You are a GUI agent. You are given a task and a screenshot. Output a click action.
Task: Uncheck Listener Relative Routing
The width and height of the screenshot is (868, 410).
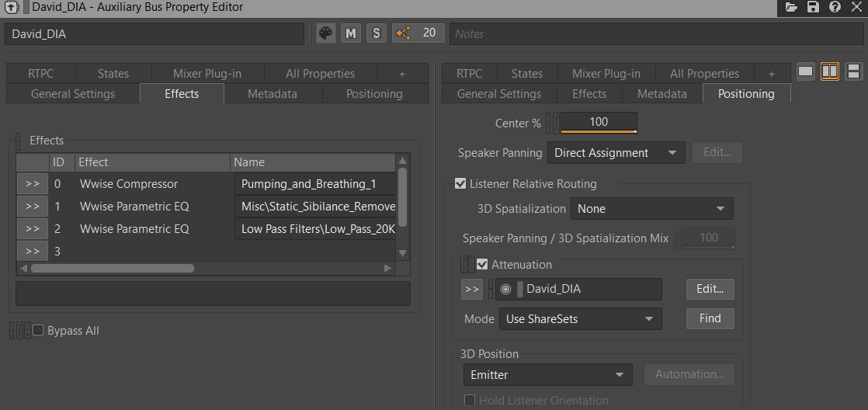pos(460,184)
